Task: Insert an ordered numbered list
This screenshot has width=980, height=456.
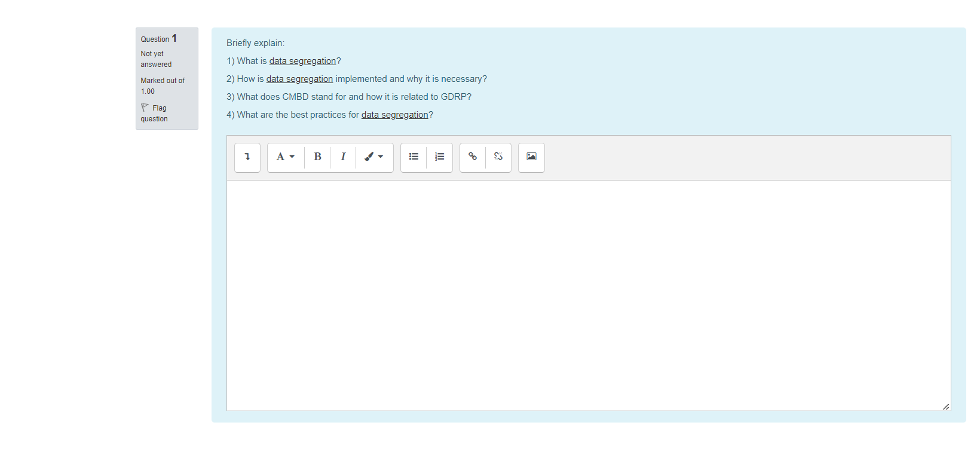Action: 439,157
